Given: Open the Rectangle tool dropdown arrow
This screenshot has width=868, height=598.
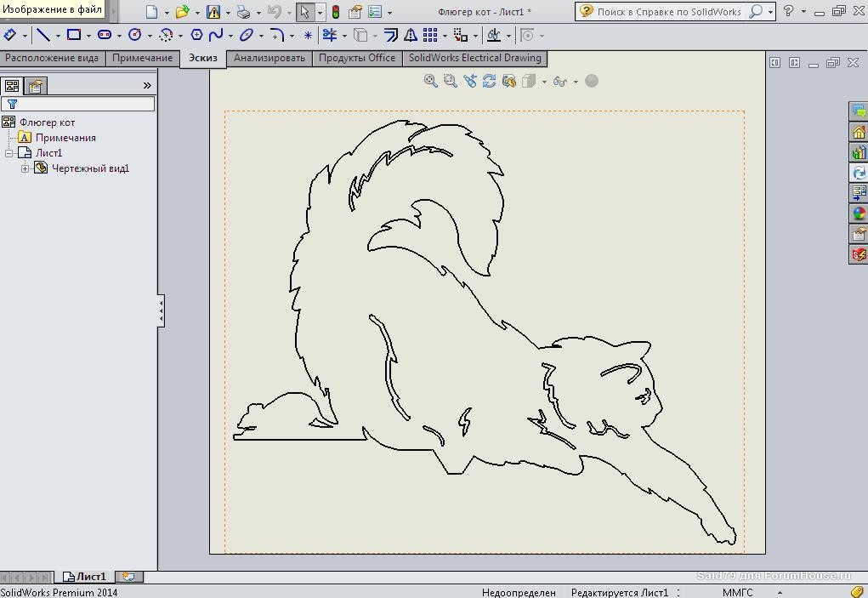Looking at the screenshot, I should click(88, 36).
